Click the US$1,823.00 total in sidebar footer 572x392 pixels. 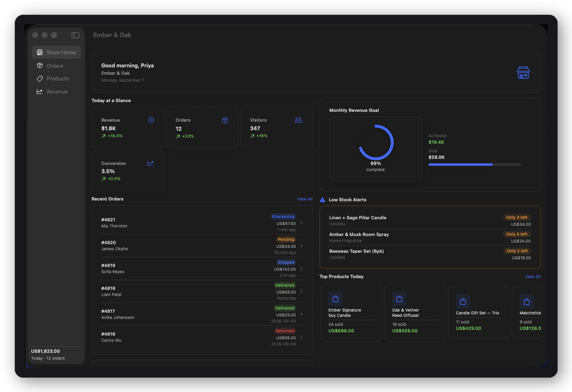[x=45, y=351]
